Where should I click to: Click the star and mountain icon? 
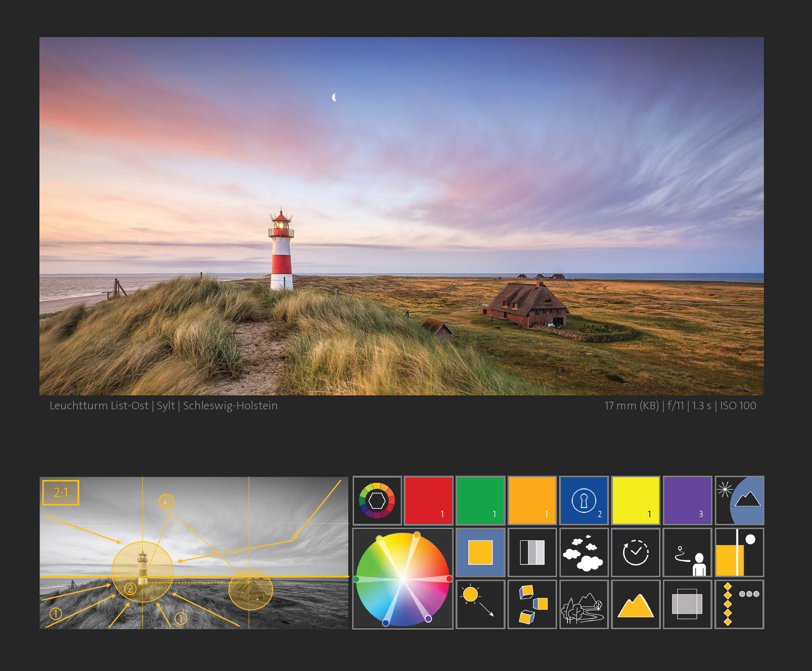(x=739, y=501)
